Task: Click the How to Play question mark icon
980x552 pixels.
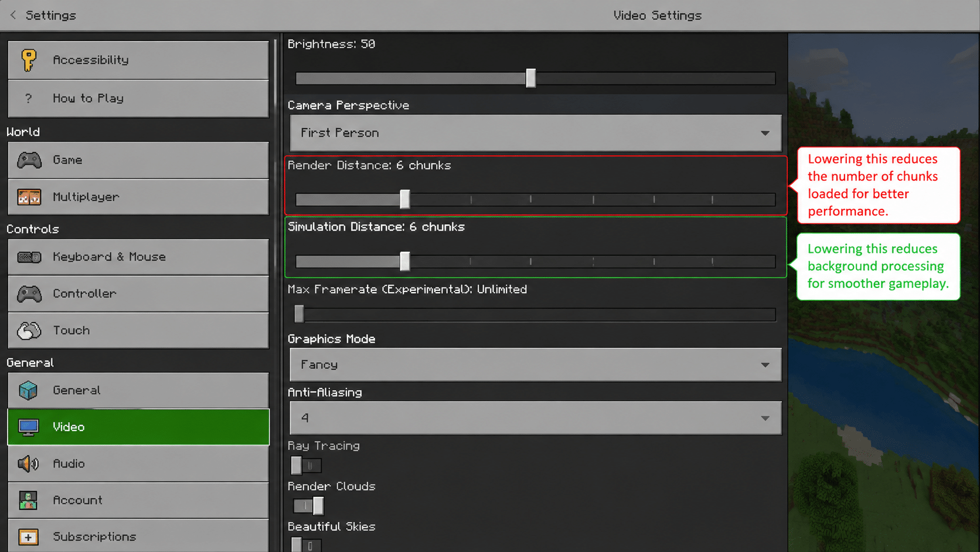Action: [x=28, y=99]
